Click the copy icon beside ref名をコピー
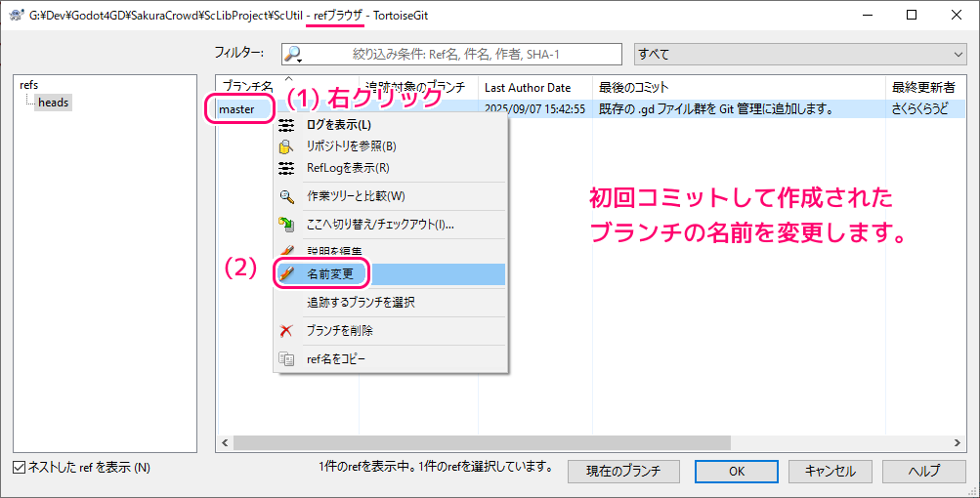Screen dimensions: 980x498 [x=286, y=359]
